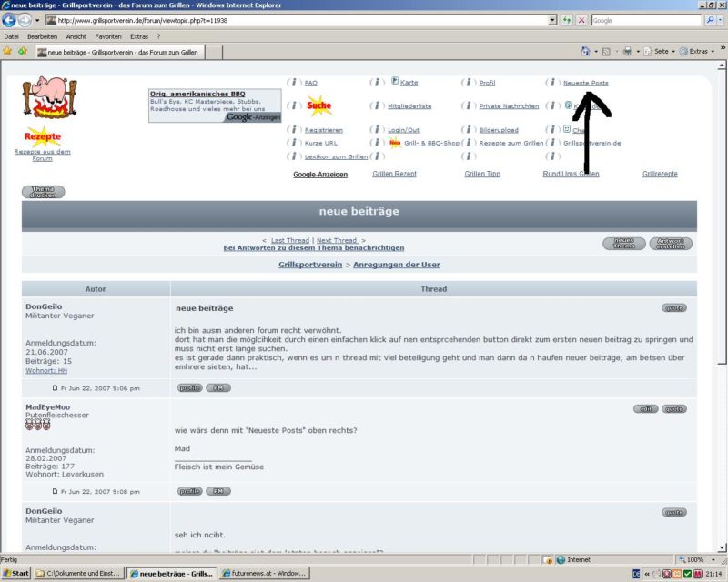
Task: Click the Rezepte starburst icon
Action: coord(43,136)
